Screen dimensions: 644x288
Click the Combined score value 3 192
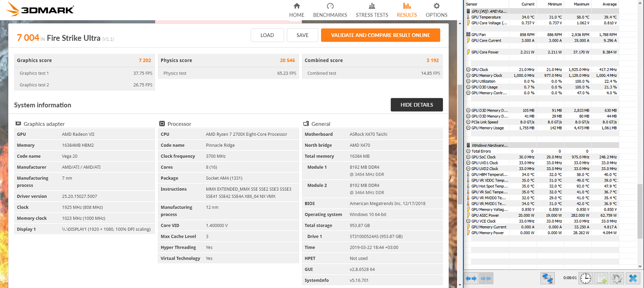(432, 60)
